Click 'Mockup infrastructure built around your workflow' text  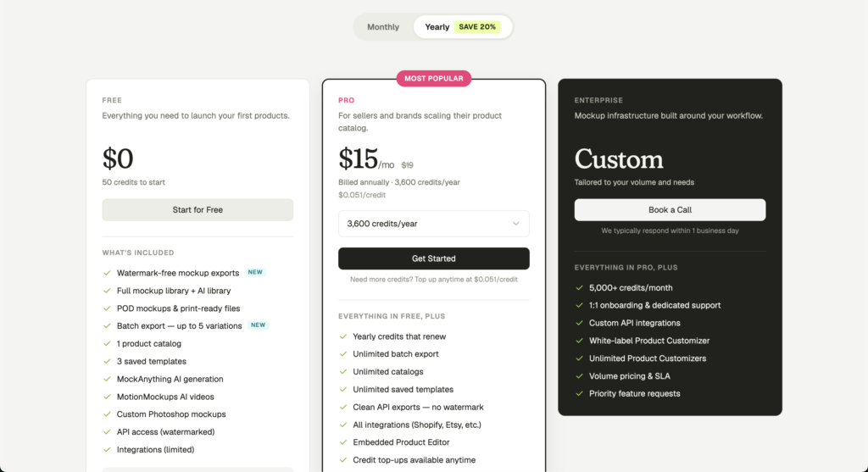[x=668, y=115]
